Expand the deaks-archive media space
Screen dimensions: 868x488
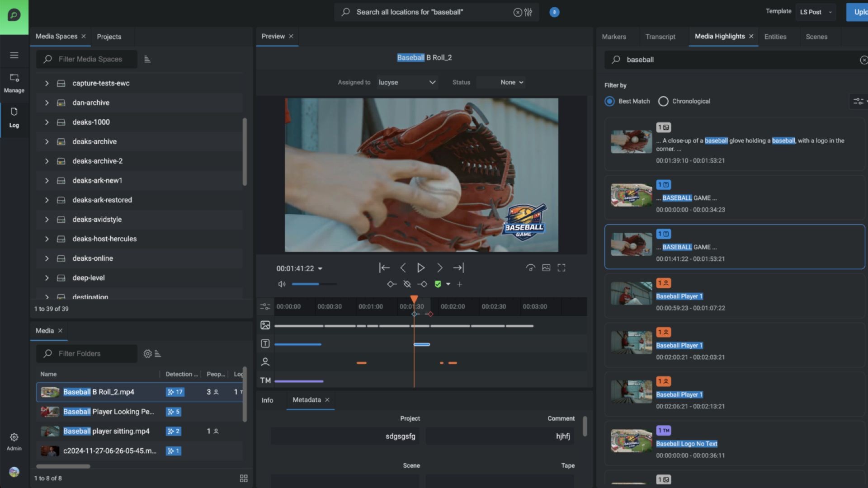(x=47, y=141)
